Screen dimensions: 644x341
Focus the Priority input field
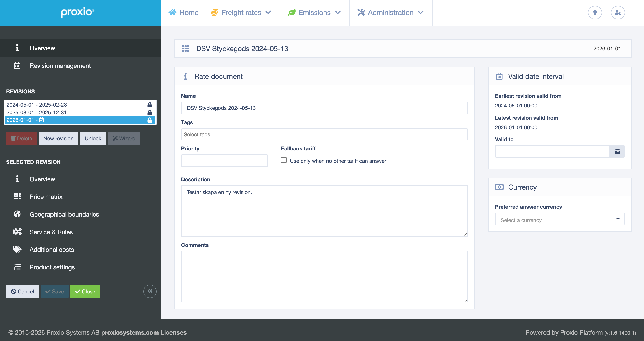(x=224, y=161)
